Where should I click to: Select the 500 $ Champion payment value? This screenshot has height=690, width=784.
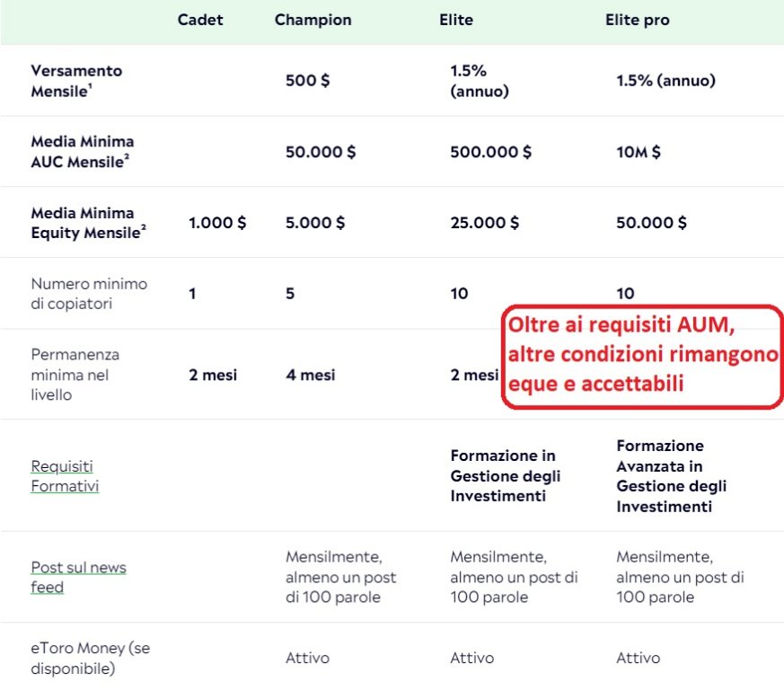pos(307,80)
